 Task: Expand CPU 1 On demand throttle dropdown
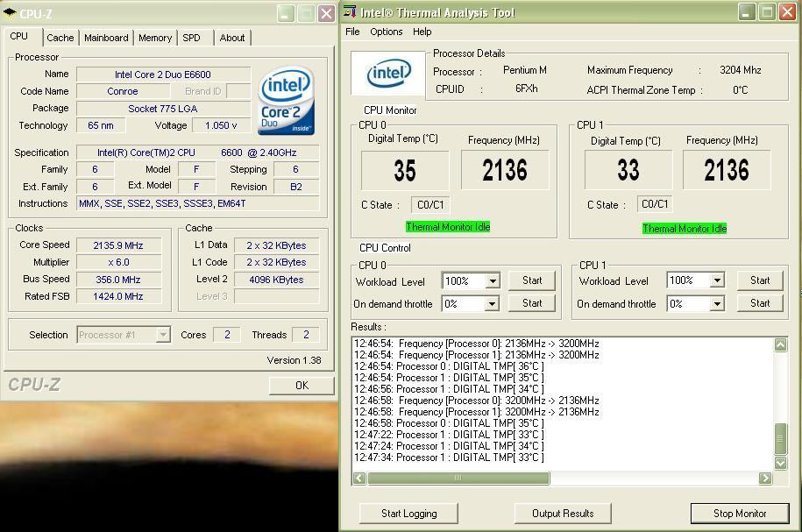pyautogui.click(x=717, y=304)
